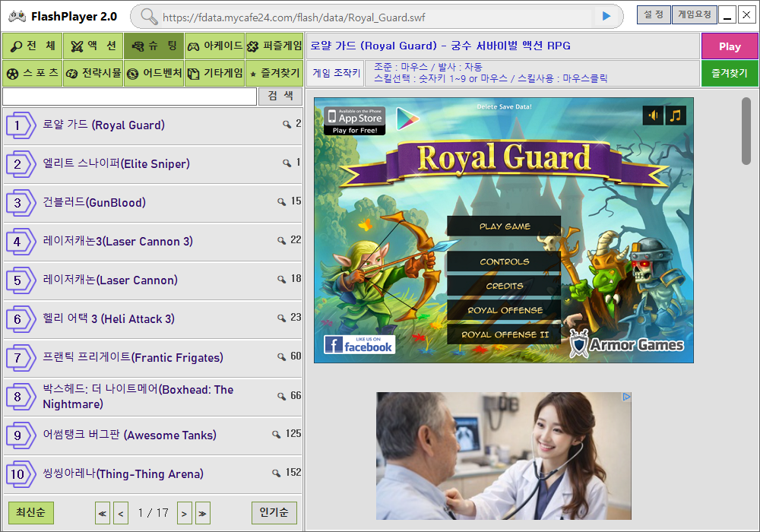Select 씽씽아레나(Thing-Thing Arena) in list
Screen dimensions: 760x532
(x=153, y=474)
